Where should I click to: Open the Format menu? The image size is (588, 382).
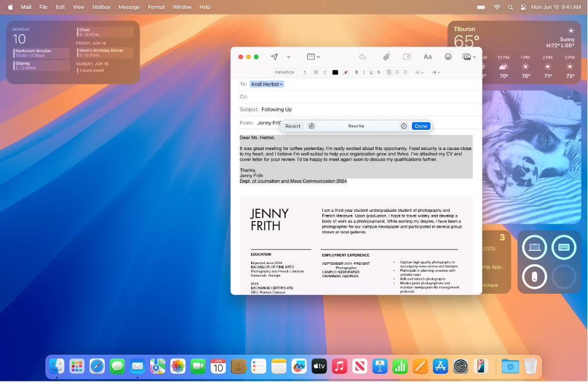156,7
